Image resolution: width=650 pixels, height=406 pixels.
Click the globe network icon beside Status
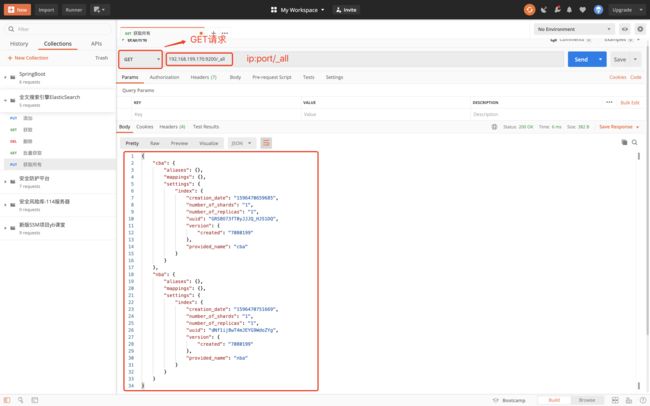click(x=494, y=126)
